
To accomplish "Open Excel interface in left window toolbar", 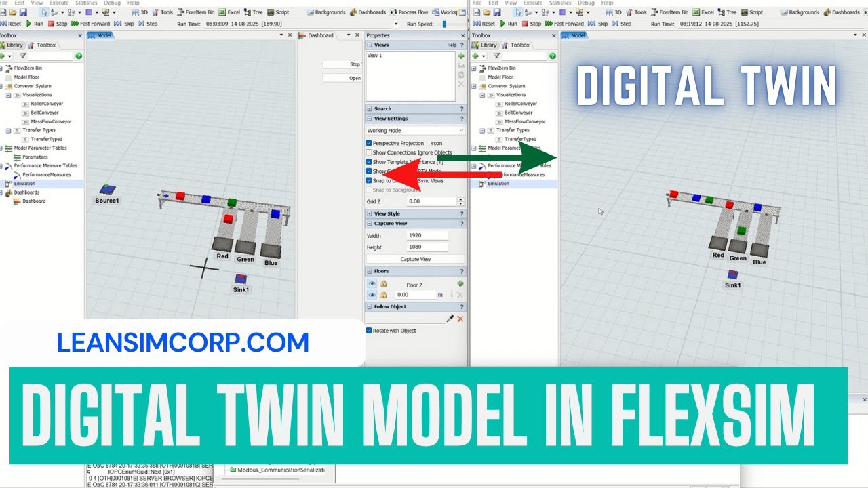I will [x=229, y=12].
